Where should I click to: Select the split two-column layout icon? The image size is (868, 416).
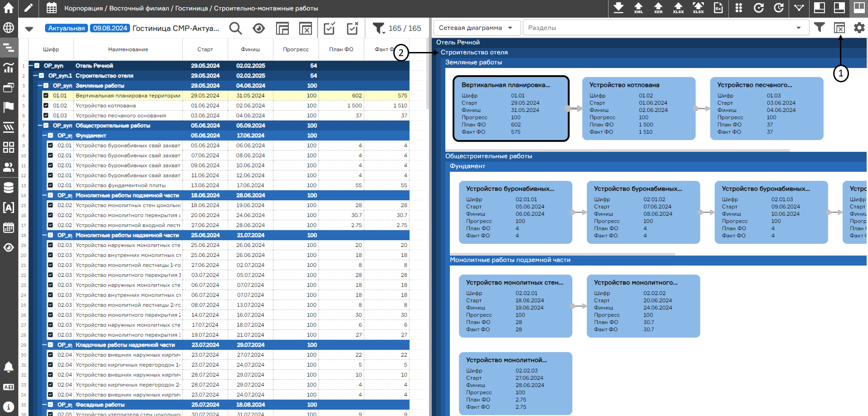859,8
